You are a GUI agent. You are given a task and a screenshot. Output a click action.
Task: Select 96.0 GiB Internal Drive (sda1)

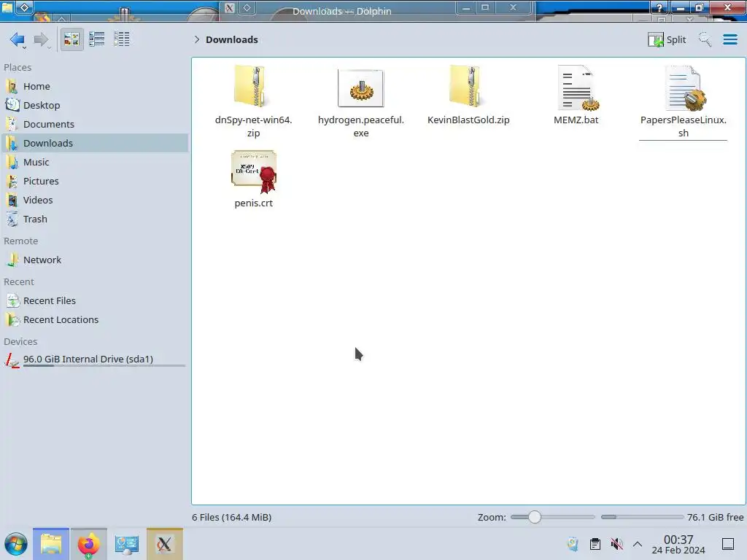(x=94, y=359)
